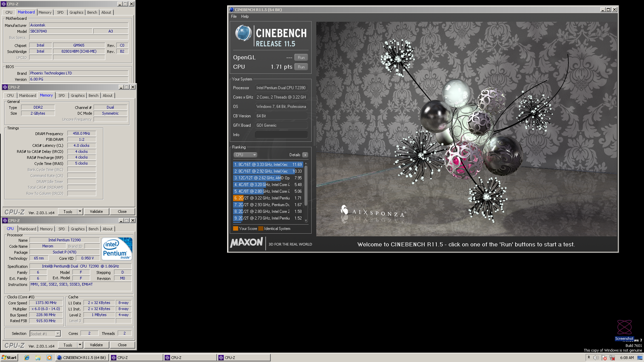Screen dimensions: 644x362
Task: Open Windows Media Player taskbar icon
Action: click(49, 358)
